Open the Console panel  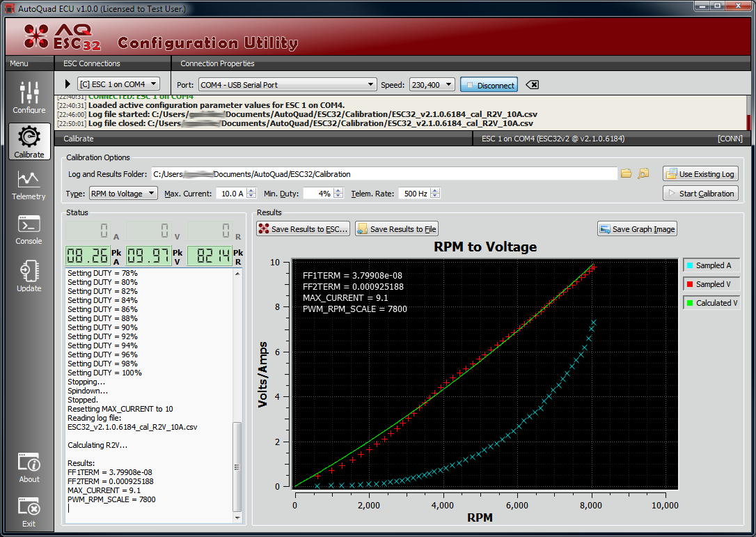pyautogui.click(x=29, y=230)
